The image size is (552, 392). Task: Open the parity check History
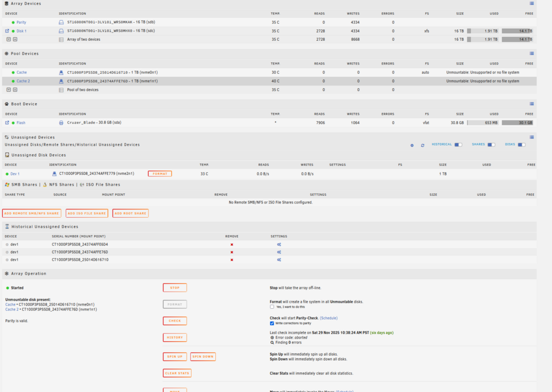click(175, 337)
